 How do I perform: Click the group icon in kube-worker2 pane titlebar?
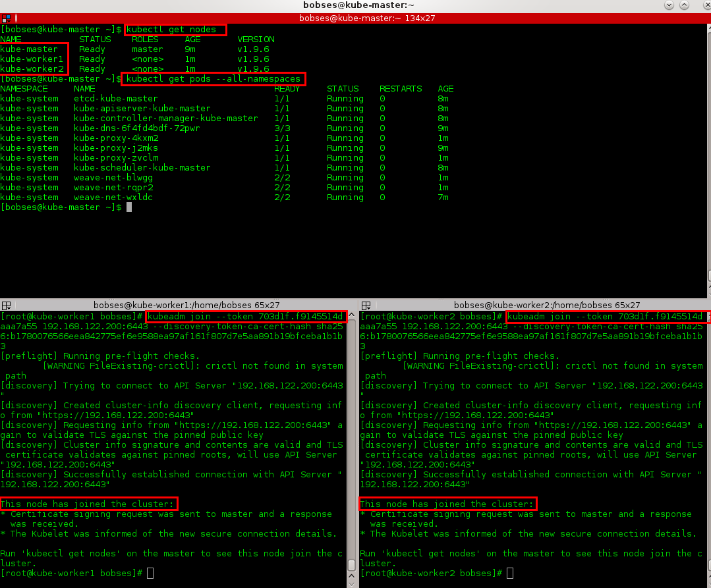364,306
